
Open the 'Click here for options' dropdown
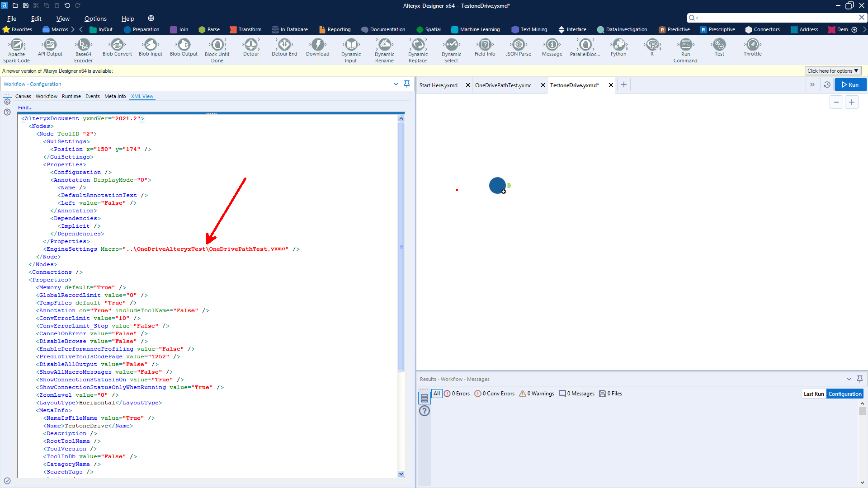832,71
